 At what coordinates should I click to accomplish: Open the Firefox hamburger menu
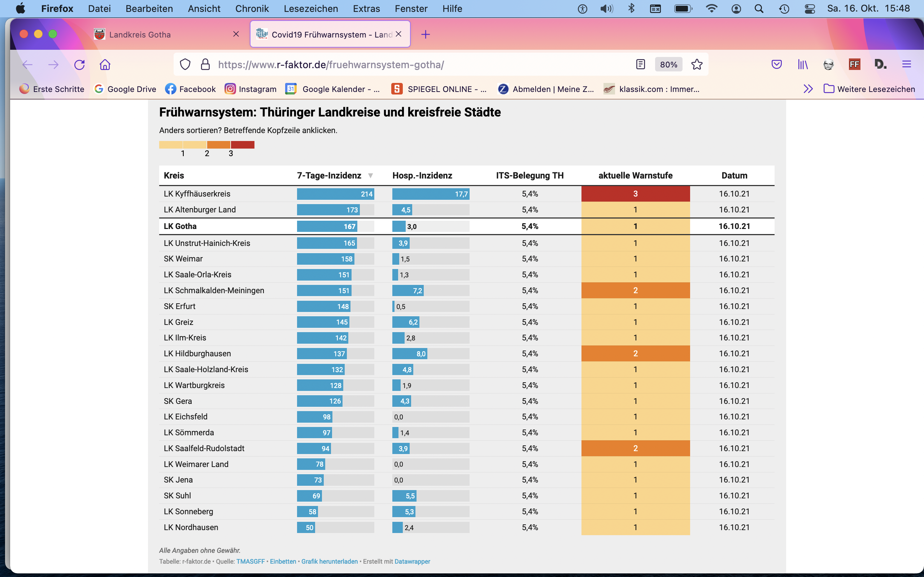pos(906,65)
